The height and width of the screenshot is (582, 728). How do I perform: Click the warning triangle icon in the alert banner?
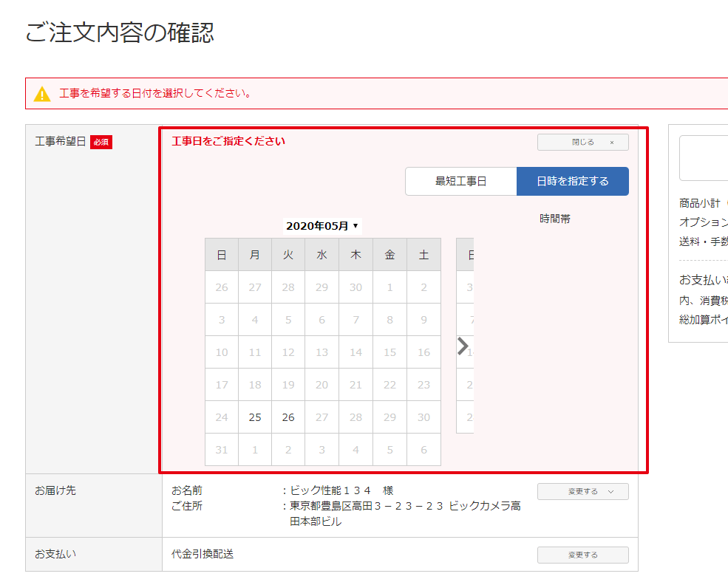(42, 93)
